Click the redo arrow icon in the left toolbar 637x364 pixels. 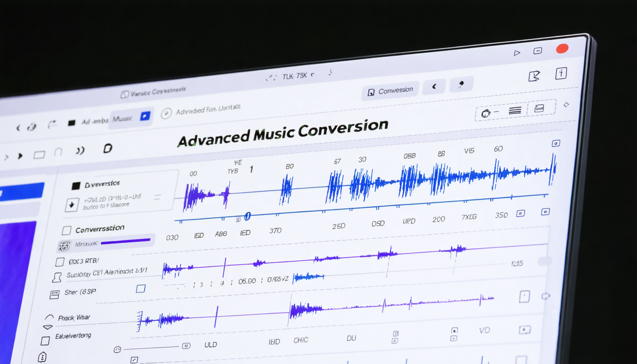tap(52, 125)
